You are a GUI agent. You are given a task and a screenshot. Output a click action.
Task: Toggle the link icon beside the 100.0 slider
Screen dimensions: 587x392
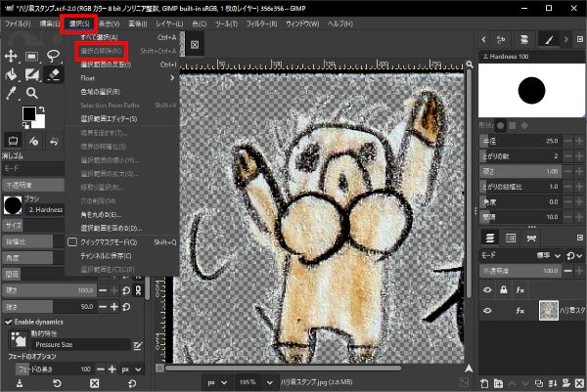point(138,290)
